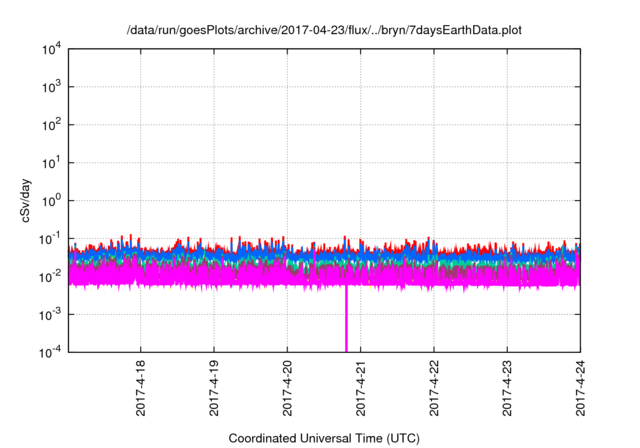The image size is (640, 448).
Task: Click the 10^-1 y-axis tick label
Action: point(50,238)
